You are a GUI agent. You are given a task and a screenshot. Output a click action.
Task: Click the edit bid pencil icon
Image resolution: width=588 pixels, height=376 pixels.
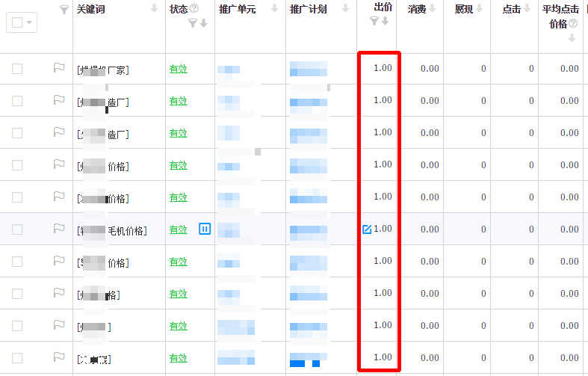click(x=367, y=229)
